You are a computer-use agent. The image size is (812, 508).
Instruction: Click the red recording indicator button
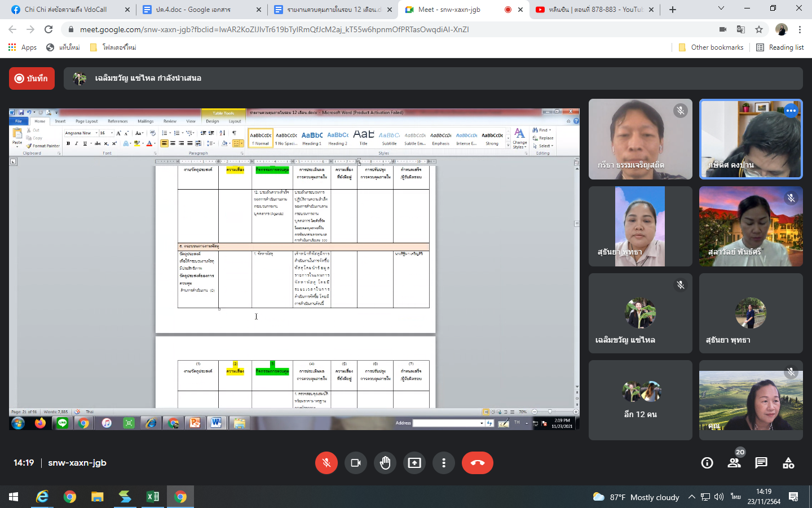(32, 78)
